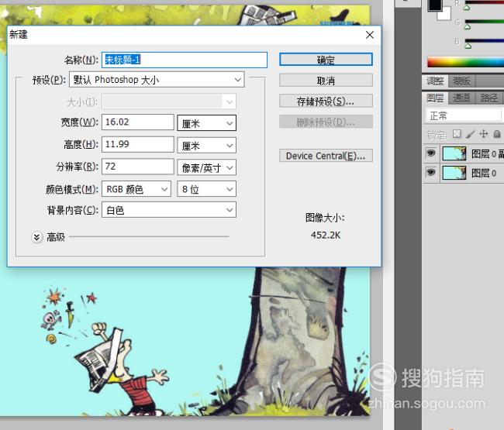The image size is (504, 430).
Task: Click the B channel slider handle
Action: tap(468, 46)
